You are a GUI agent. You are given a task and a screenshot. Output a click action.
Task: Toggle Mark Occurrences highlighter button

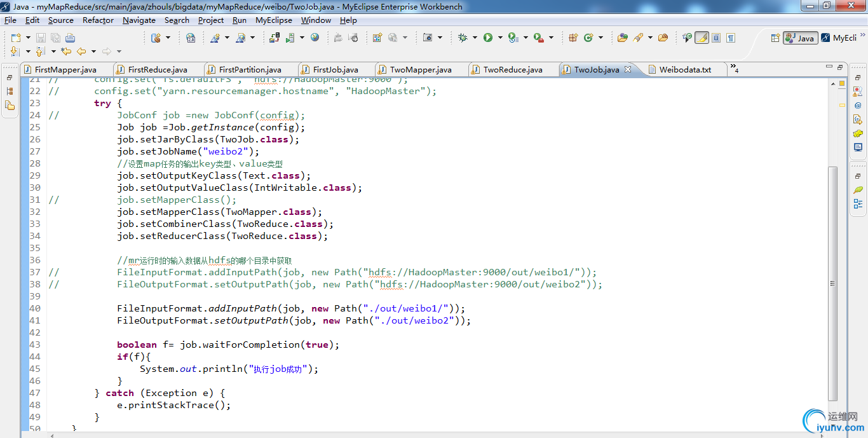tap(702, 38)
